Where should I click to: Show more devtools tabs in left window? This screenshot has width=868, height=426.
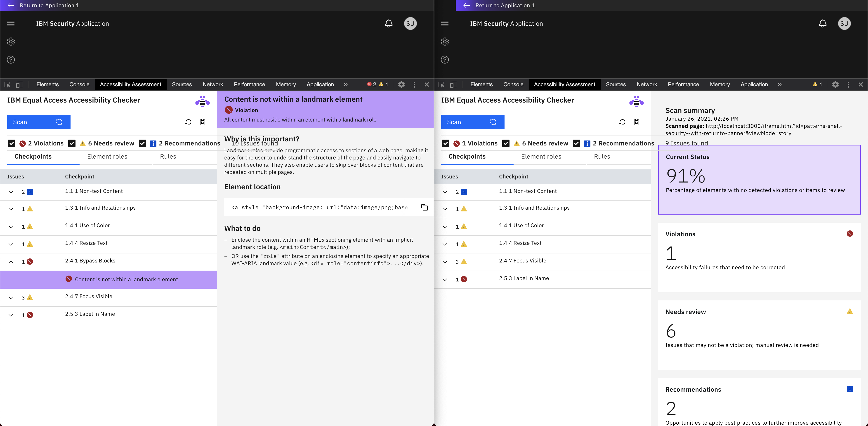(345, 84)
